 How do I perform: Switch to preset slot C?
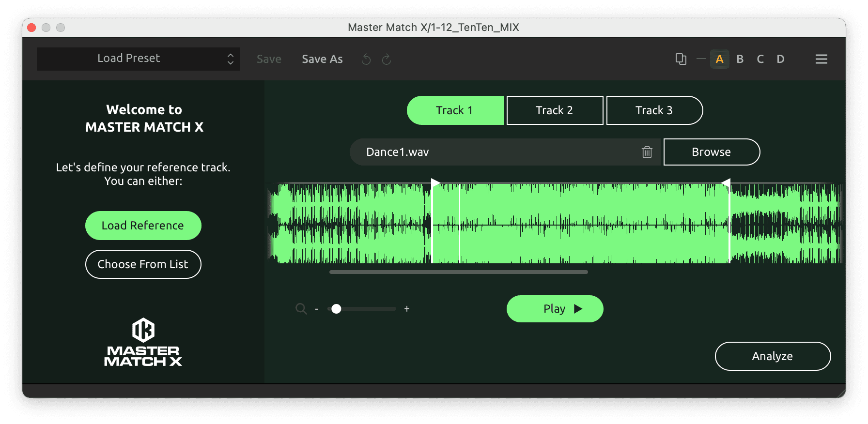[x=760, y=59]
